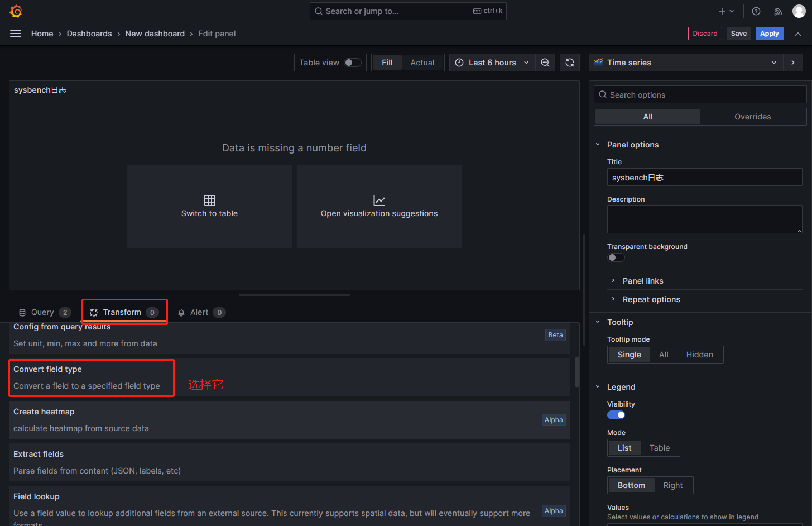Select the Create heatmap transformation
Screen dimensions: 812x526
click(290, 420)
